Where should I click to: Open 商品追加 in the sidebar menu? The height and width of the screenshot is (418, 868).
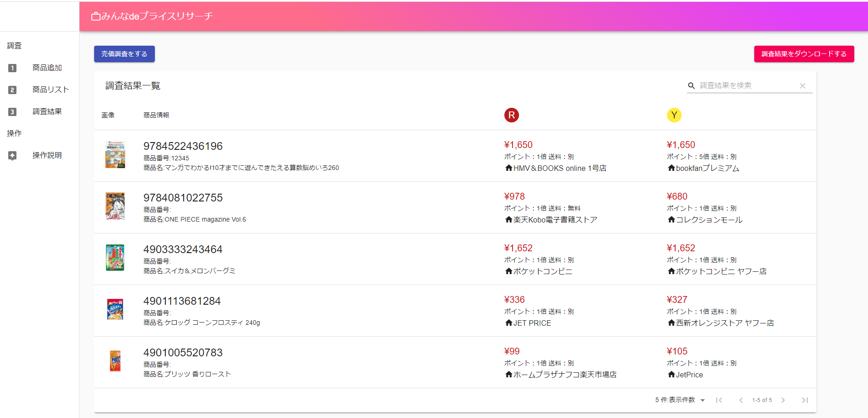[47, 68]
